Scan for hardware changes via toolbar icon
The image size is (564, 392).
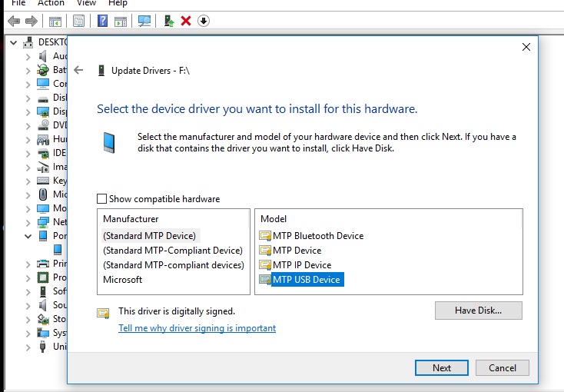[x=144, y=21]
